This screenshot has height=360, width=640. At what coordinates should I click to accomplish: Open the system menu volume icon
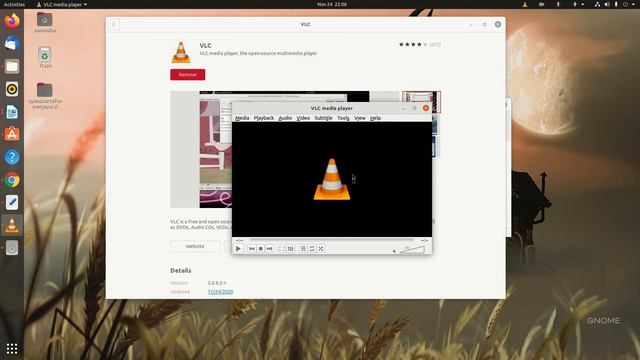(607, 4)
